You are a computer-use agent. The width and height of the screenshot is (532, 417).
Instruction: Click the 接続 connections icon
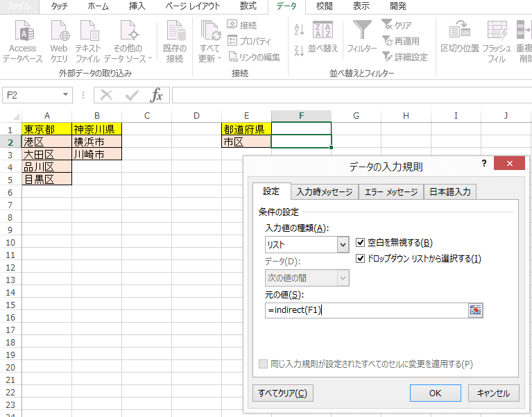pyautogui.click(x=232, y=25)
